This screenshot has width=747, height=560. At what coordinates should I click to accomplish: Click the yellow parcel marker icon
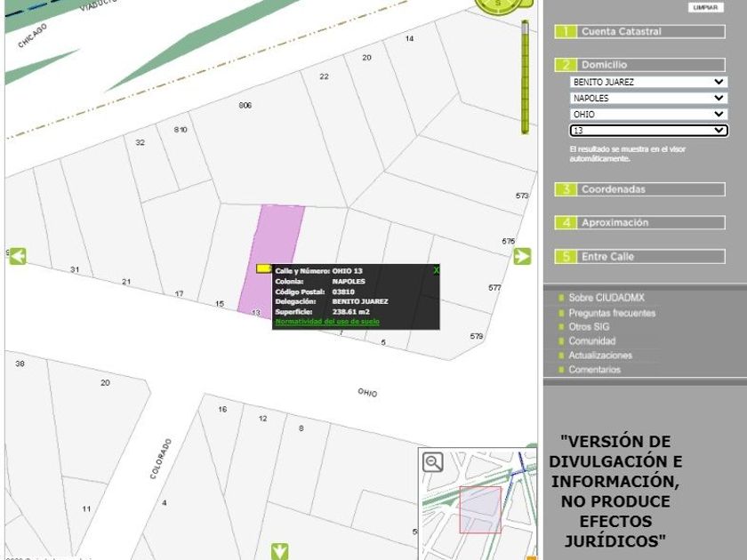click(x=264, y=268)
